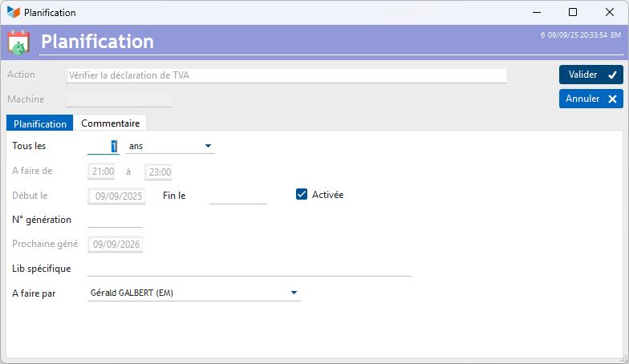The width and height of the screenshot is (629, 364).
Task: Click the 'Tous les' interval number field
Action: tap(103, 146)
